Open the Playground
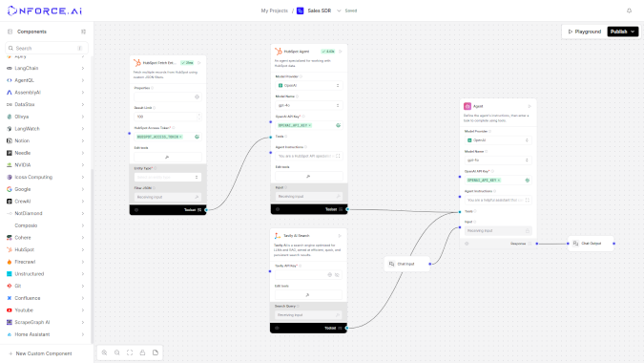Viewport: 644px width, 363px height. (x=585, y=32)
